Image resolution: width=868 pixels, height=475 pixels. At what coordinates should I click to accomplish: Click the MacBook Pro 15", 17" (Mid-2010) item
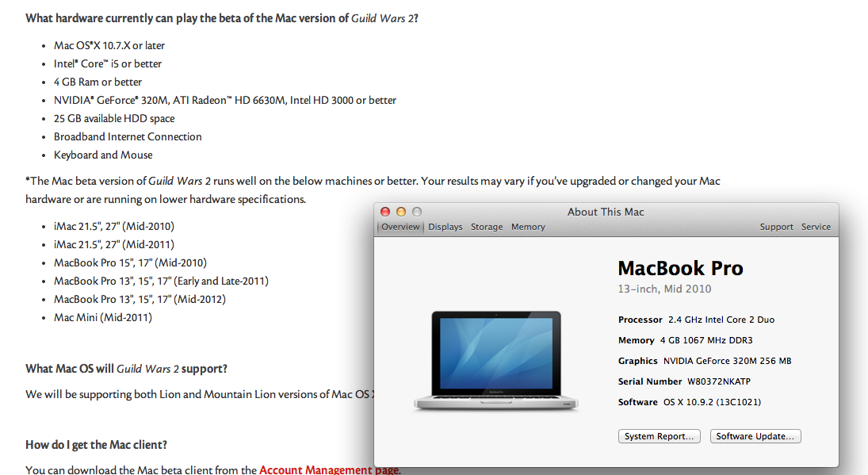(x=130, y=263)
